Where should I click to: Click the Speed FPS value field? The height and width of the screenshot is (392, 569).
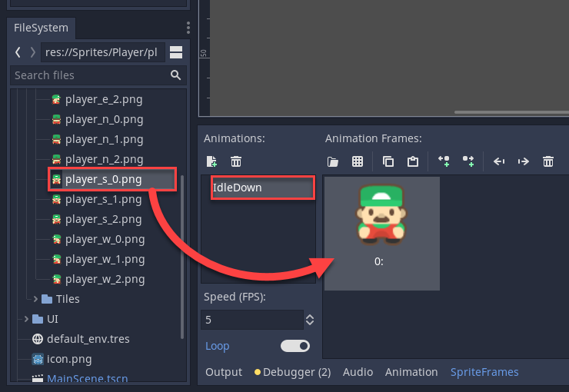point(252,320)
